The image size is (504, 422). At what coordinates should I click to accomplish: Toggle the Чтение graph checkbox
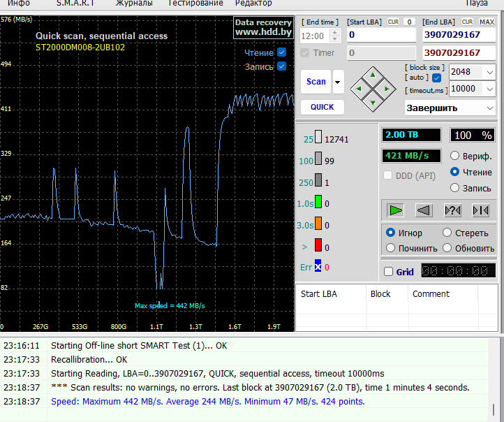(x=281, y=52)
